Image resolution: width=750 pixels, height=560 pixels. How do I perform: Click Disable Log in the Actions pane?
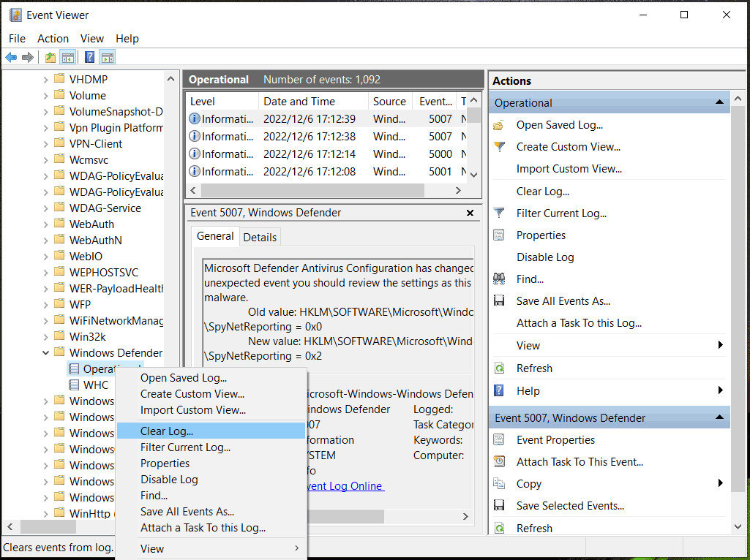(x=545, y=257)
